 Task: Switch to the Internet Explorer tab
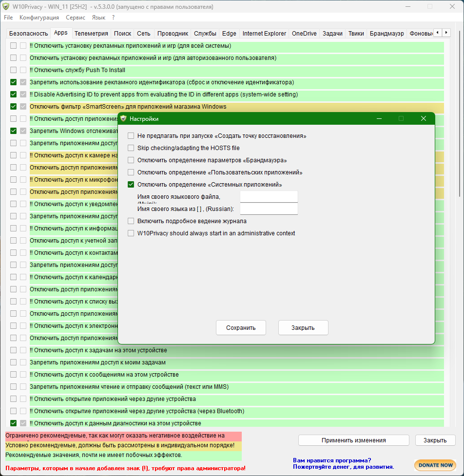pos(264,34)
